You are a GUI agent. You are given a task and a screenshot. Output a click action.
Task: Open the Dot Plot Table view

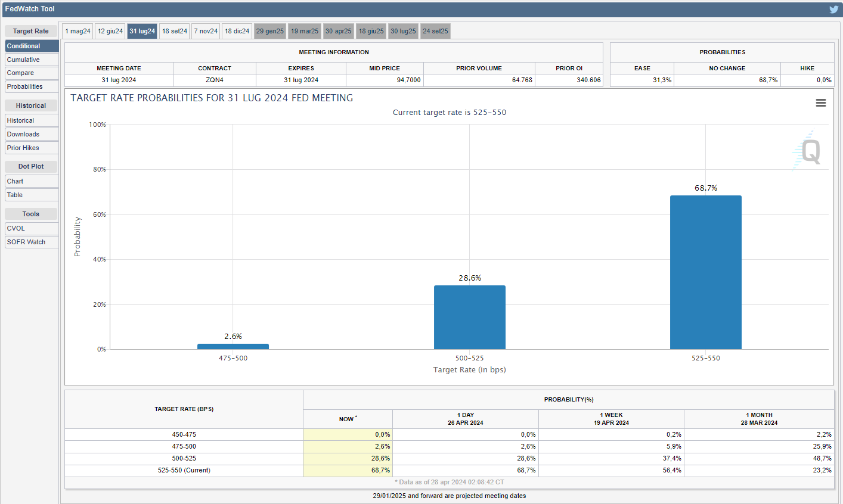tap(32, 195)
